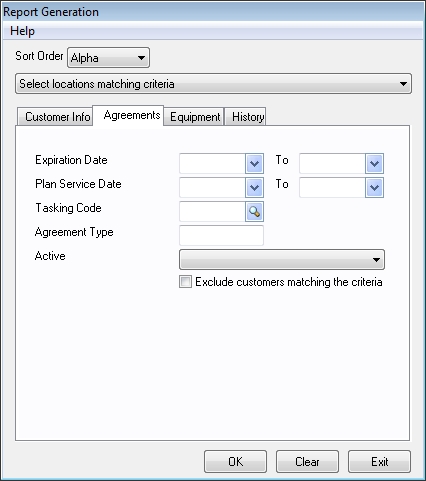426x481 pixels.
Task: Click the Clear button
Action: pyautogui.click(x=307, y=462)
